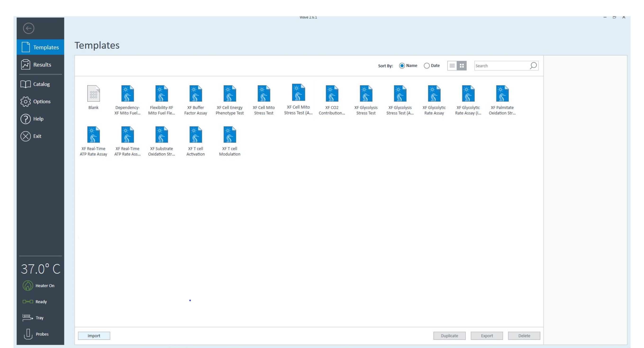
Task: Sort templates by Date
Action: point(426,66)
